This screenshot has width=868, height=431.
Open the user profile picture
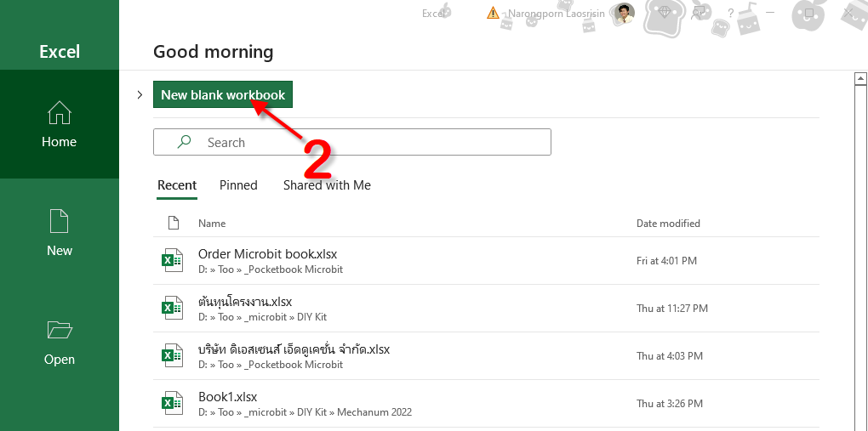click(624, 13)
